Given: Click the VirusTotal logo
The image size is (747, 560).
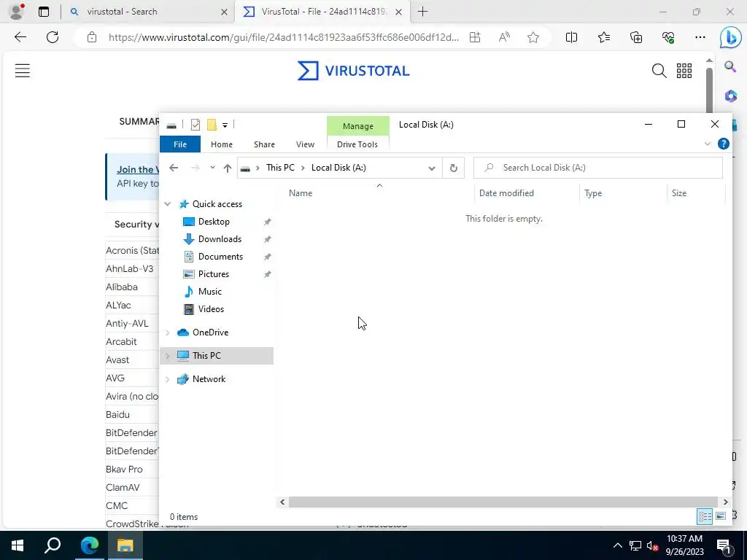Looking at the screenshot, I should pos(354,71).
